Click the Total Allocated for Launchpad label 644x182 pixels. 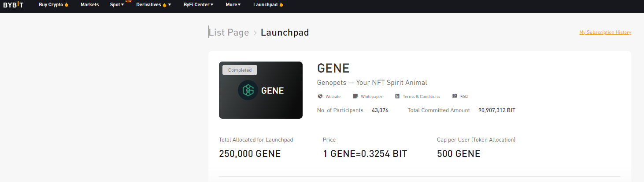256,140
